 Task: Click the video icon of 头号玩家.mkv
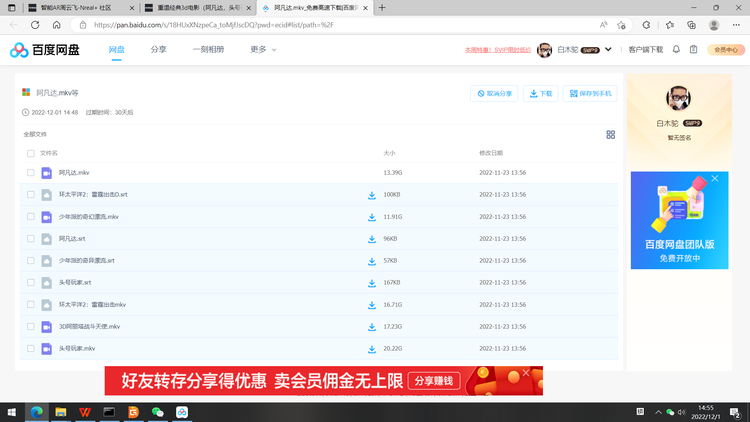[x=46, y=349]
